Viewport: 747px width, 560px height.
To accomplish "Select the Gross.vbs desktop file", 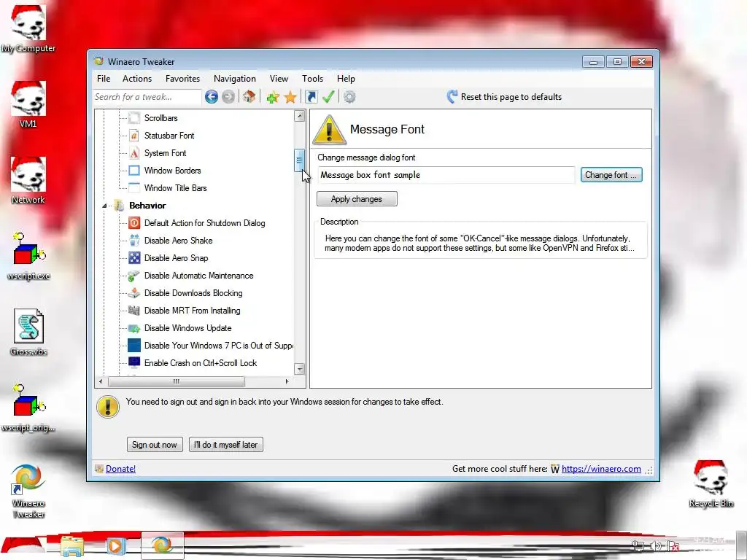I will (x=28, y=332).
